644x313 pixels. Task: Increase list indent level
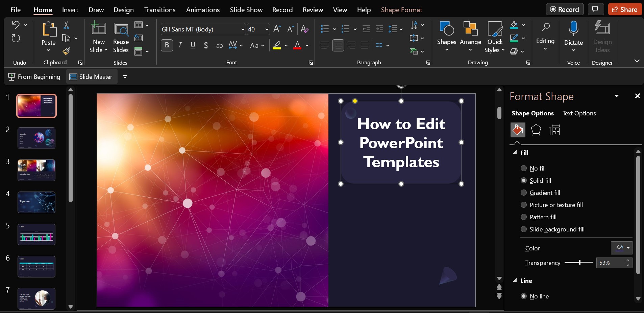click(x=379, y=29)
